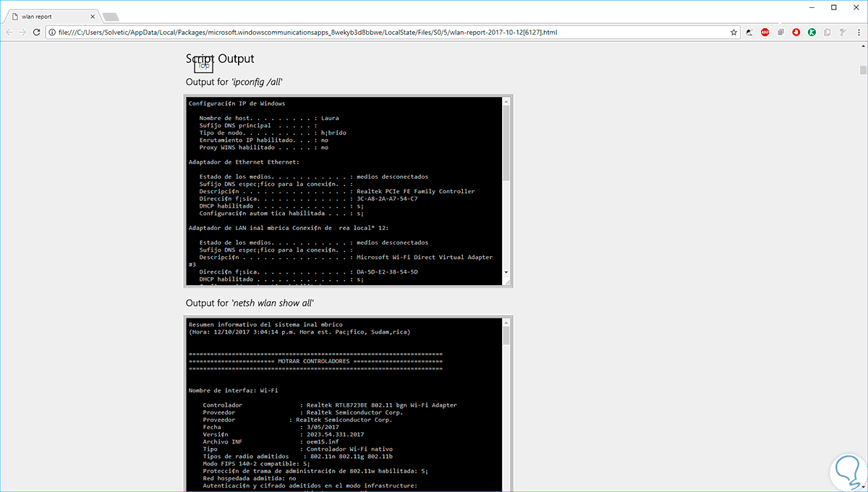Click the driver version 2023.54.331.2017
This screenshot has width=868, height=492.
pyautogui.click(x=336, y=434)
